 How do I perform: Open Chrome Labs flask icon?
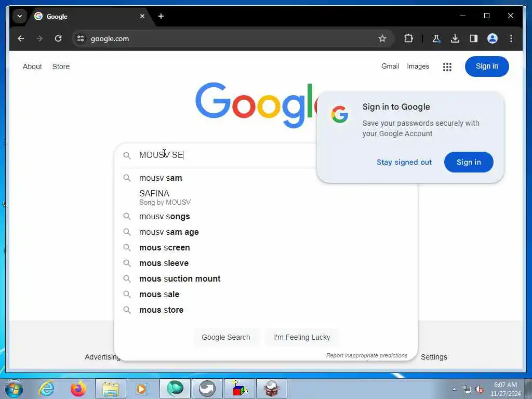436,38
